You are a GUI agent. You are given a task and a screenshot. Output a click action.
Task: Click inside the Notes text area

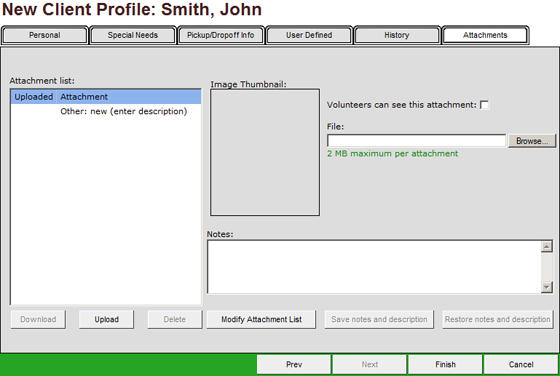(x=374, y=267)
